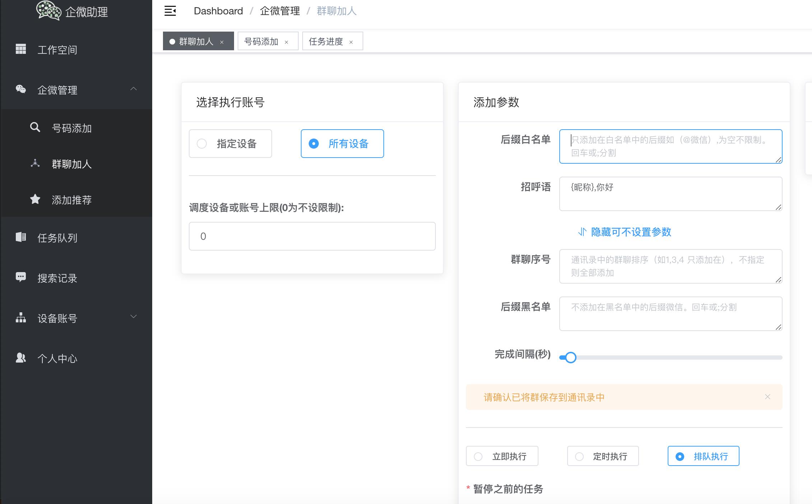Image resolution: width=812 pixels, height=504 pixels.
Task: Click into the 后缀黑名单 text area
Action: point(671,314)
